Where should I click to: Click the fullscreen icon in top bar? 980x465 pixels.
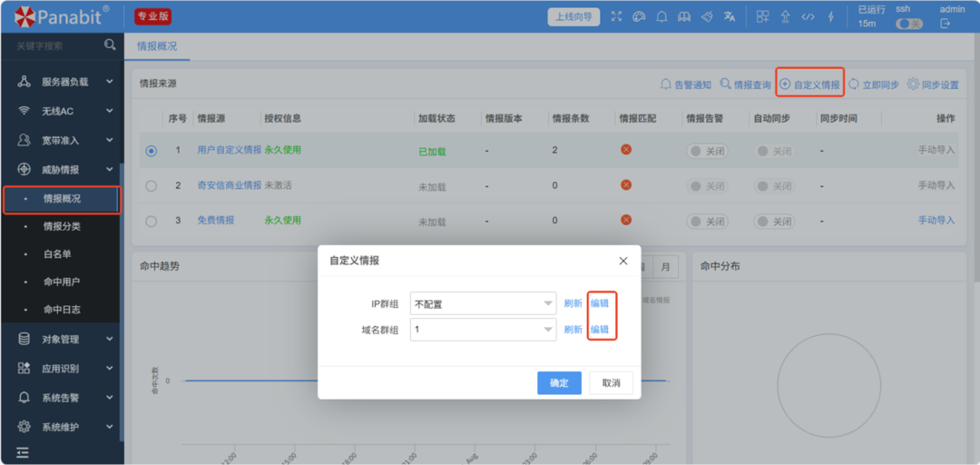617,16
